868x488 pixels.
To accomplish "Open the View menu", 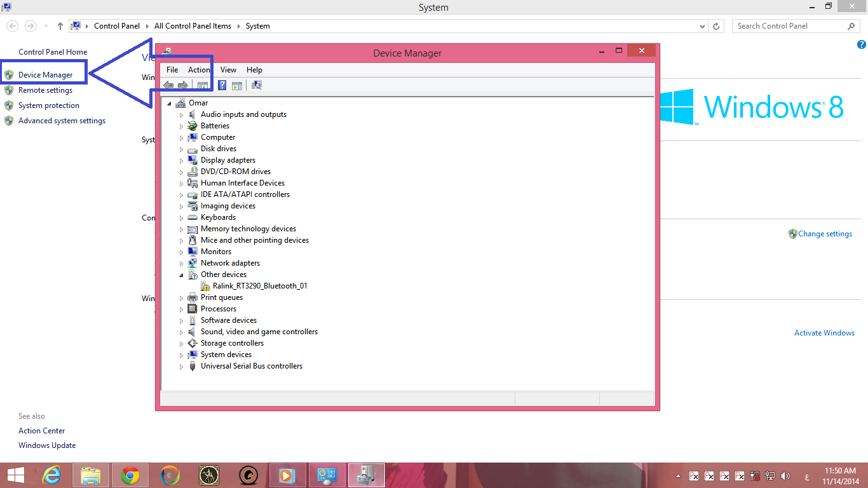I will tap(228, 70).
